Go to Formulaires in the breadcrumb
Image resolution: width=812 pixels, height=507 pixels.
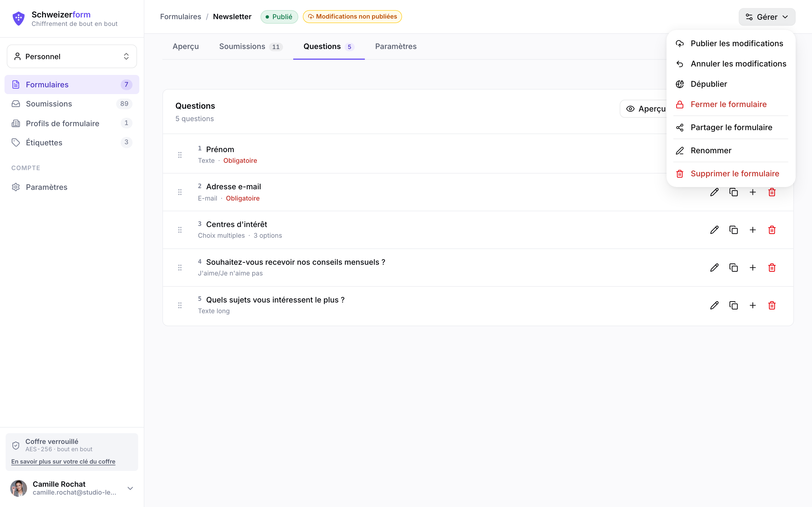pyautogui.click(x=180, y=16)
